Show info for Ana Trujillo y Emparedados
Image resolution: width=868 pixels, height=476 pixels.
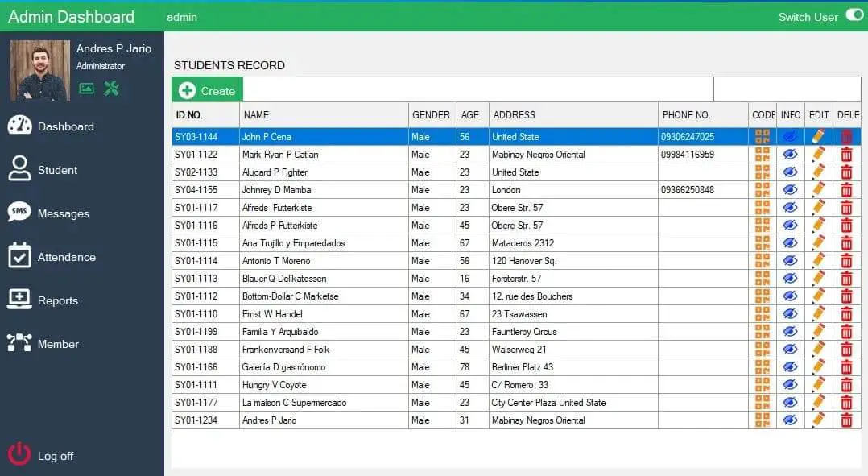click(x=790, y=243)
